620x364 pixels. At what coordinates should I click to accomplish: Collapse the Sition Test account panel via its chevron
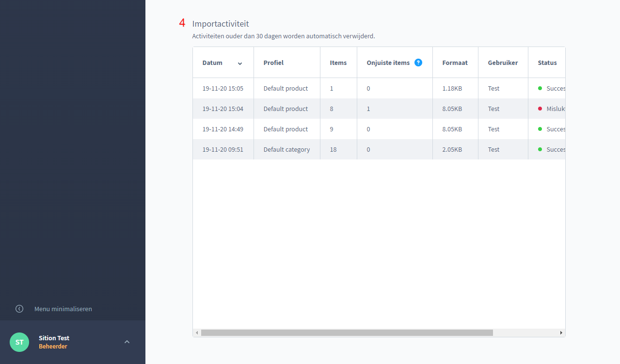(127, 342)
